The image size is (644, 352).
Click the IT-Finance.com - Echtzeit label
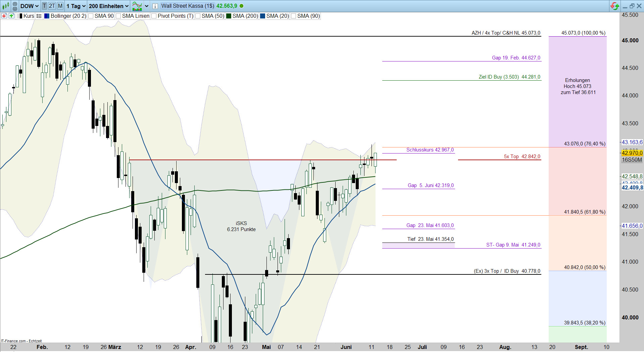click(21, 341)
